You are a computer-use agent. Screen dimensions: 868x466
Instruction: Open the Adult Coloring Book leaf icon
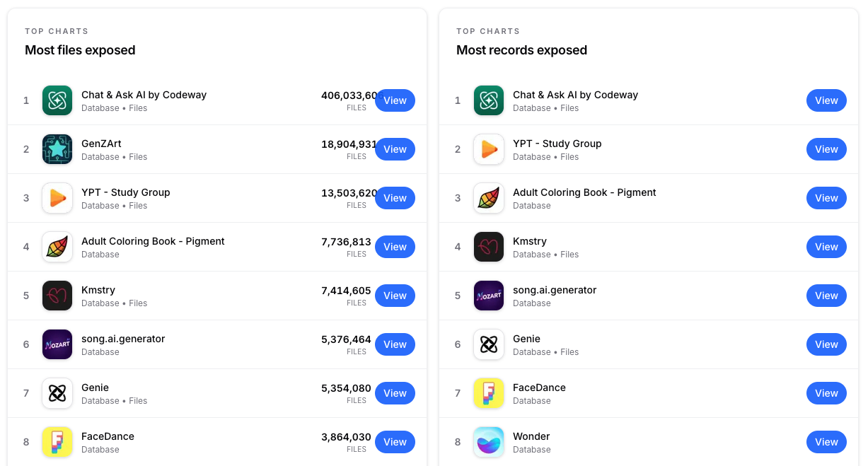(57, 247)
